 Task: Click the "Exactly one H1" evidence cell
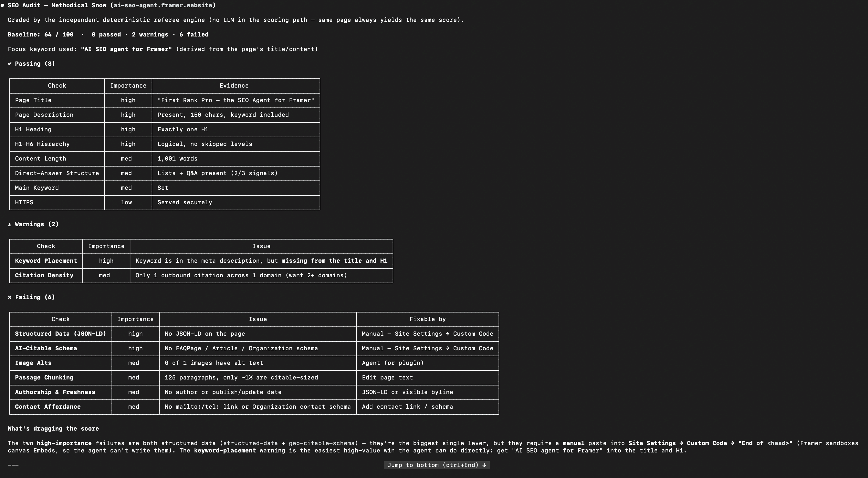(x=236, y=130)
